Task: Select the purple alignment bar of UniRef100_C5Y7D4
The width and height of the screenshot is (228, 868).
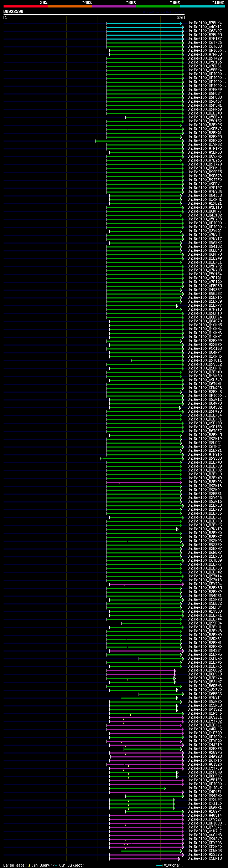Action: (x=147, y=584)
